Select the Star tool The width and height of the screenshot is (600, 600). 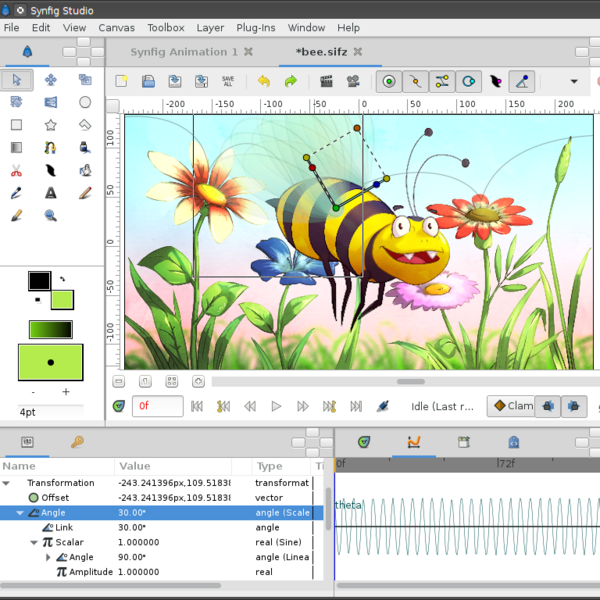(x=51, y=125)
